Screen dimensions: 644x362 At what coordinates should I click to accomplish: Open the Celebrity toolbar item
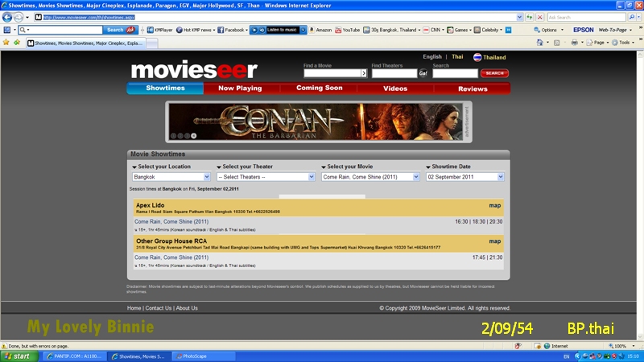(x=488, y=30)
